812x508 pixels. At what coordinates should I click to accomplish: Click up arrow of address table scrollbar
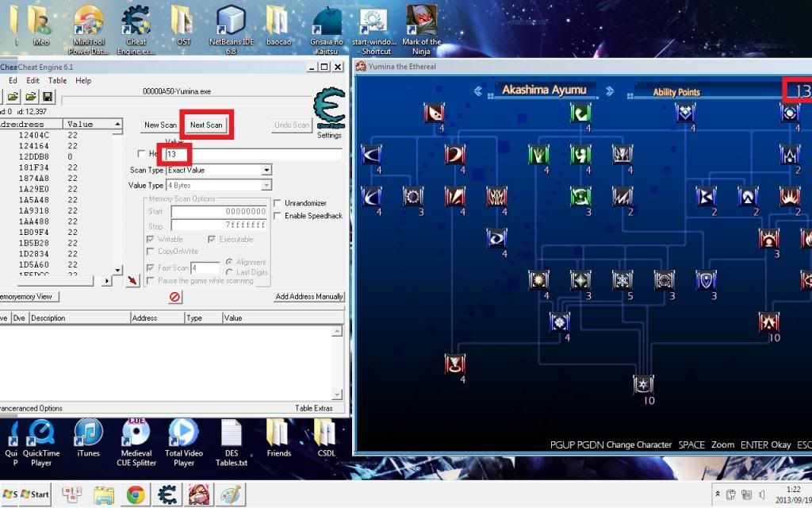click(336, 331)
